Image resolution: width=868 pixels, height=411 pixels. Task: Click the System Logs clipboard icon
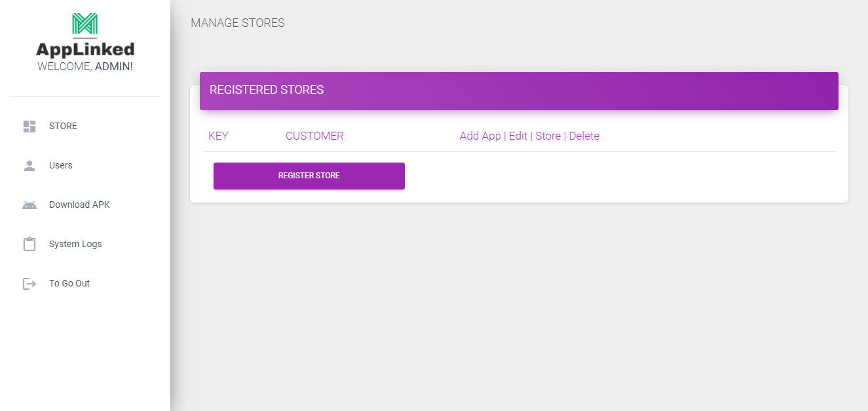pyautogui.click(x=29, y=245)
